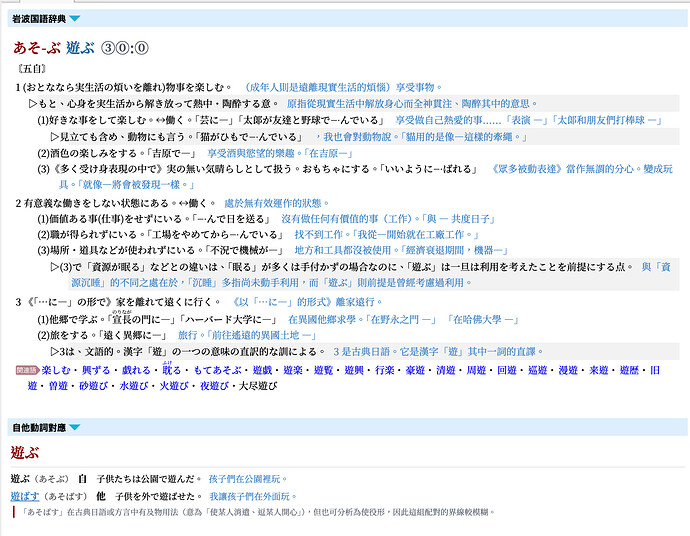The image size is (690, 536).
Task: Open the 曽遊 link
Action: coord(58,386)
